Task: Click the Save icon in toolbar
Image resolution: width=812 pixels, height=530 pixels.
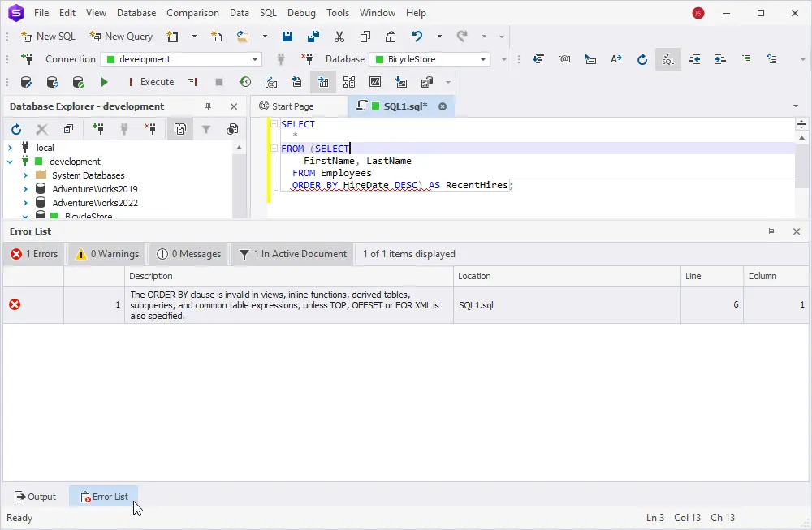Action: tap(287, 37)
